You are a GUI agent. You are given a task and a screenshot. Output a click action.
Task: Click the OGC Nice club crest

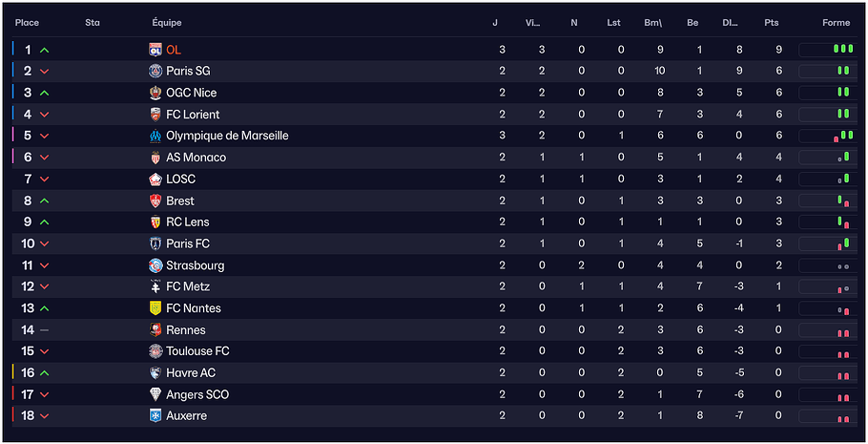click(x=155, y=93)
